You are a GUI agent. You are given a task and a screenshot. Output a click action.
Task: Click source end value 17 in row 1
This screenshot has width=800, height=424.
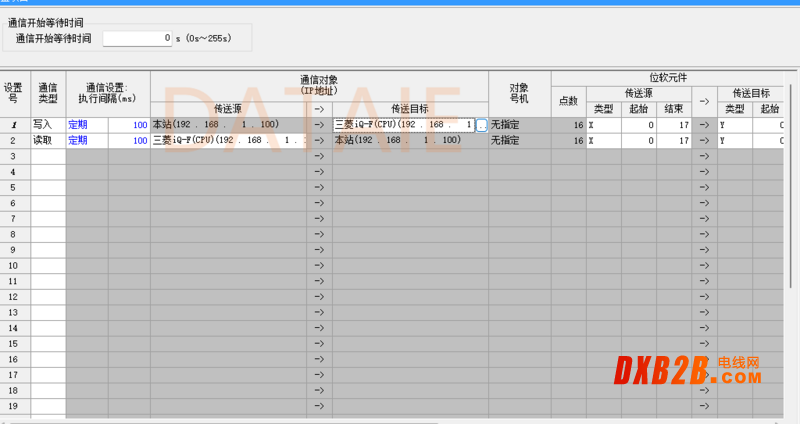(674, 125)
